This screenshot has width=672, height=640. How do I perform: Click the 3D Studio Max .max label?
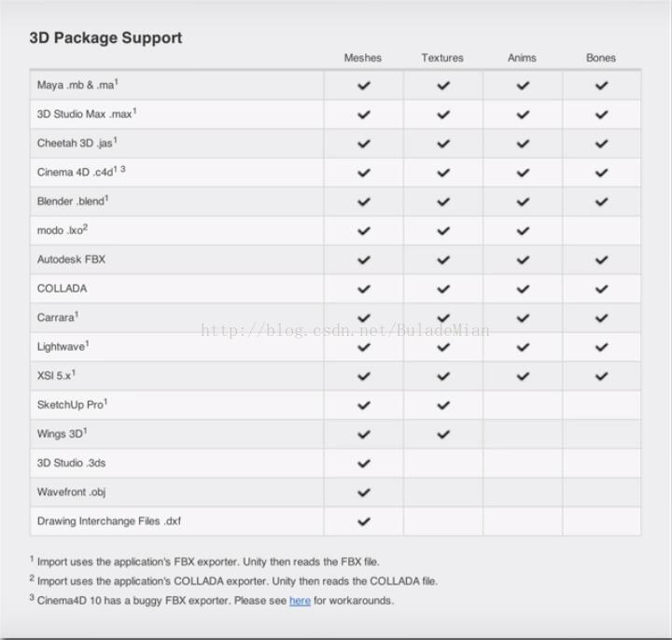87,114
